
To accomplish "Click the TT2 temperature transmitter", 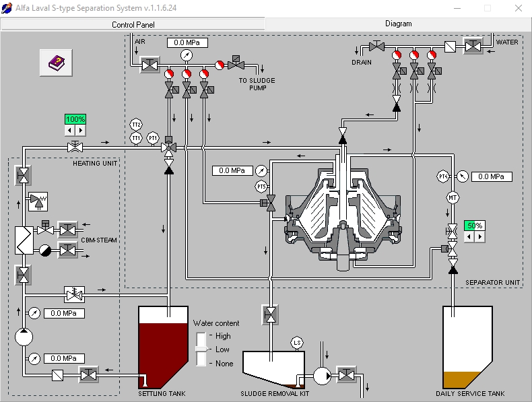I will pyautogui.click(x=136, y=125).
